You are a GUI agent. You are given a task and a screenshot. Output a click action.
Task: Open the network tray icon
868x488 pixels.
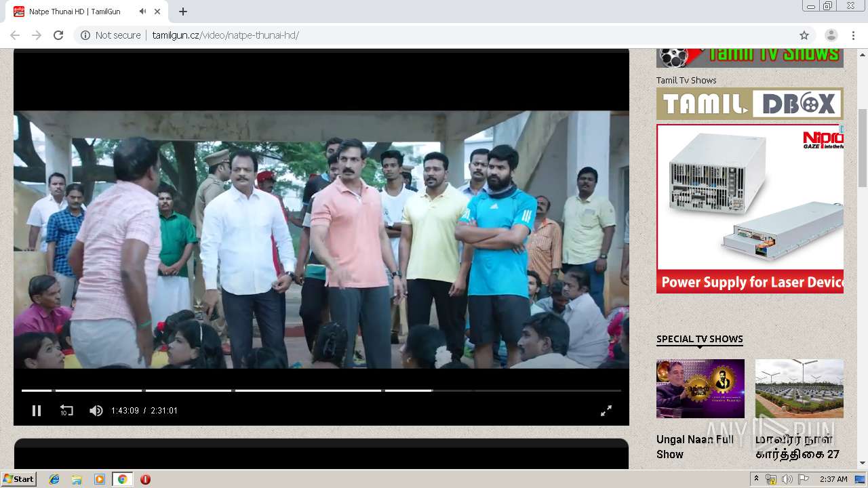point(771,479)
